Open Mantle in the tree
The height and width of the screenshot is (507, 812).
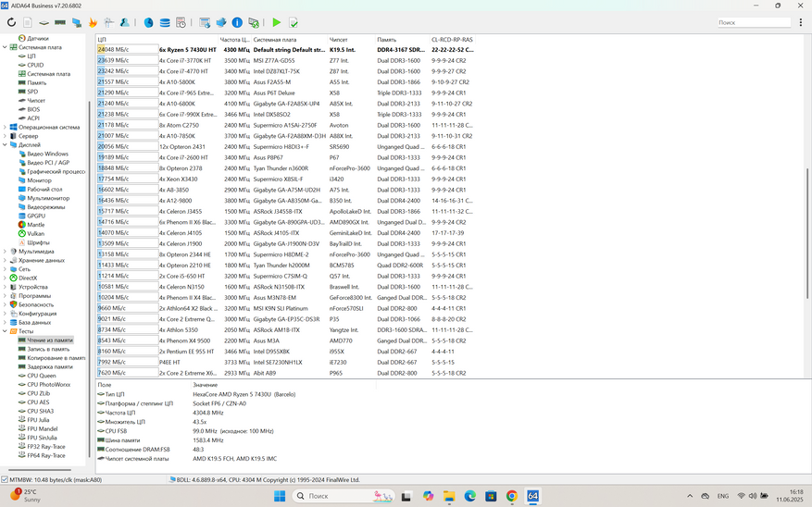pyautogui.click(x=36, y=225)
